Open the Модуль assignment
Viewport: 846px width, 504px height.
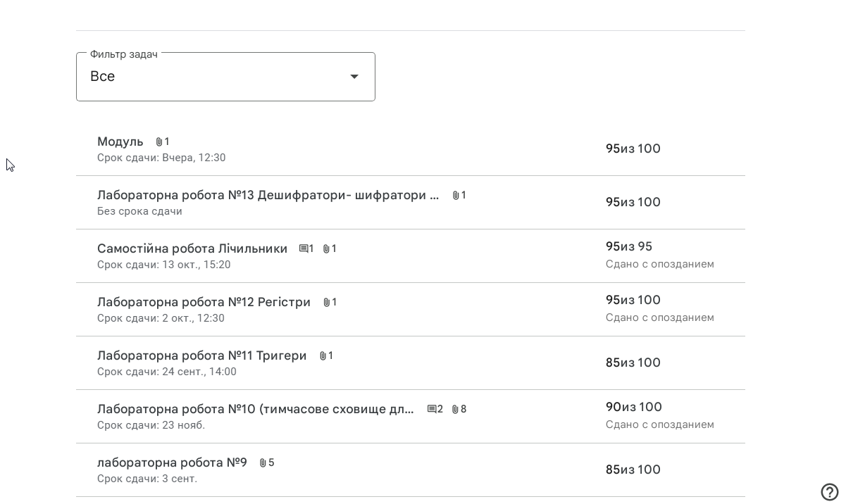[x=120, y=142]
